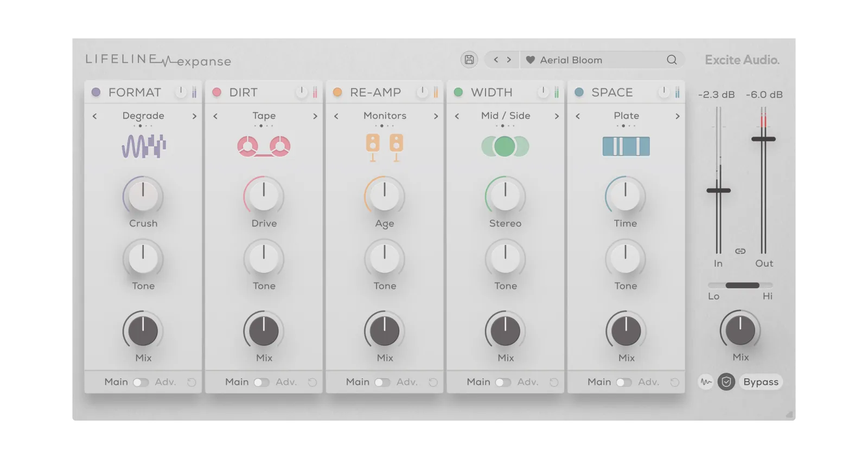Favorite the Aerial Bloom preset heart
Screen dimensions: 868x459
coord(531,60)
